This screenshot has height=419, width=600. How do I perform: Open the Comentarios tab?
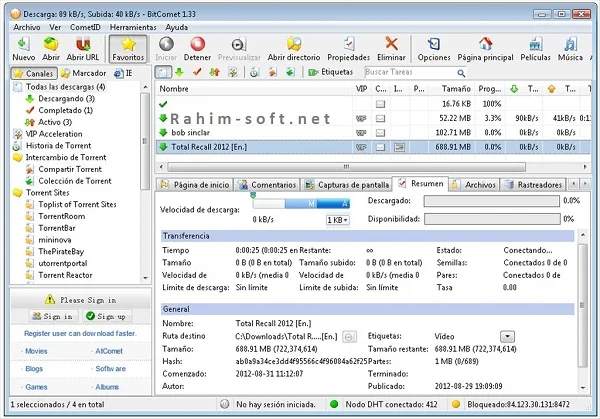(x=267, y=185)
